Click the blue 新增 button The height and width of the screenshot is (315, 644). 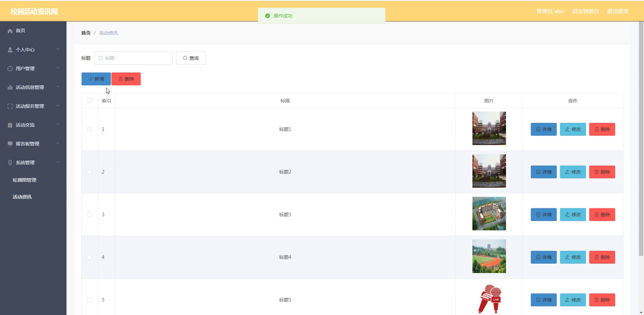point(96,79)
